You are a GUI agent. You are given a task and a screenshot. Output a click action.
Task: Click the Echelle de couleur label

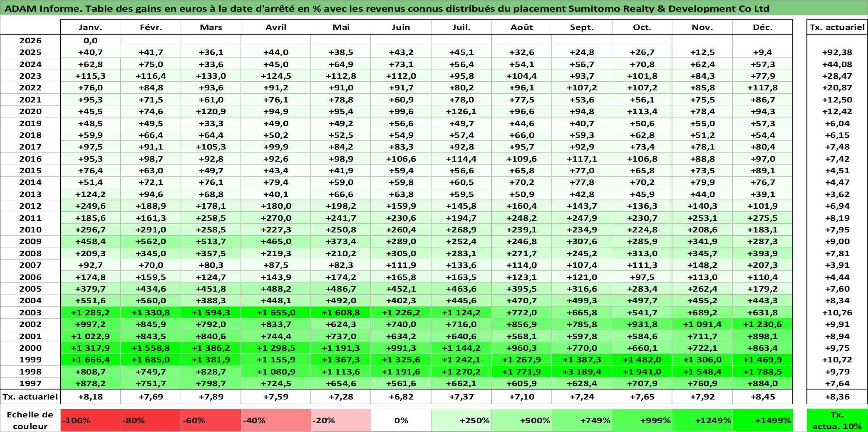coord(30,420)
